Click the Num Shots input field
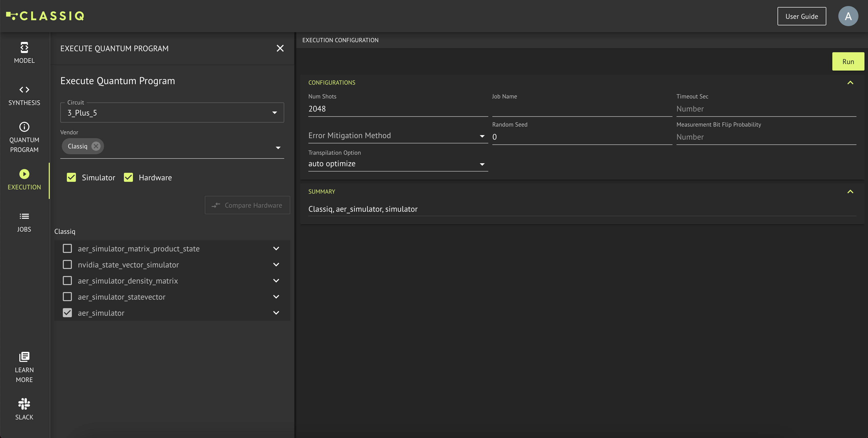 pyautogui.click(x=398, y=109)
